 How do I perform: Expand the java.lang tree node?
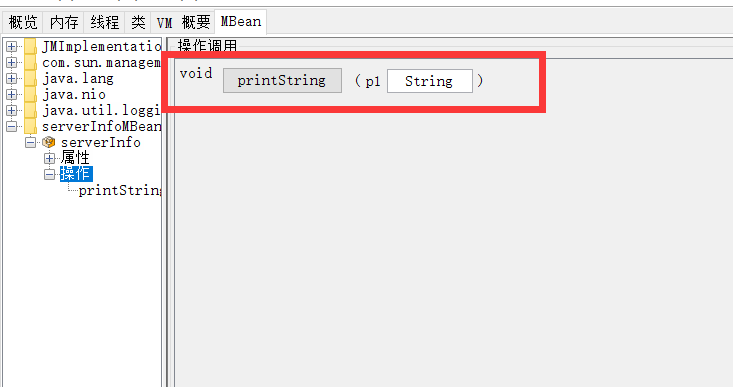(12, 78)
